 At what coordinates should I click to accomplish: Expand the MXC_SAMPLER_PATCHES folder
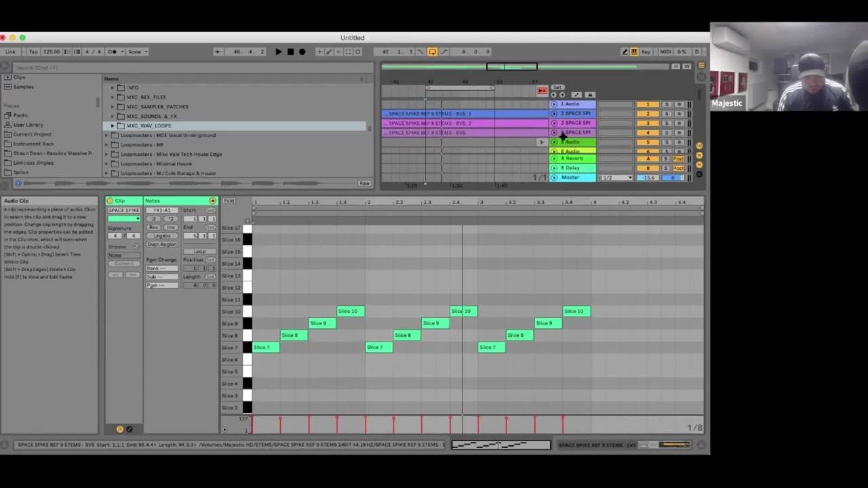coord(113,106)
